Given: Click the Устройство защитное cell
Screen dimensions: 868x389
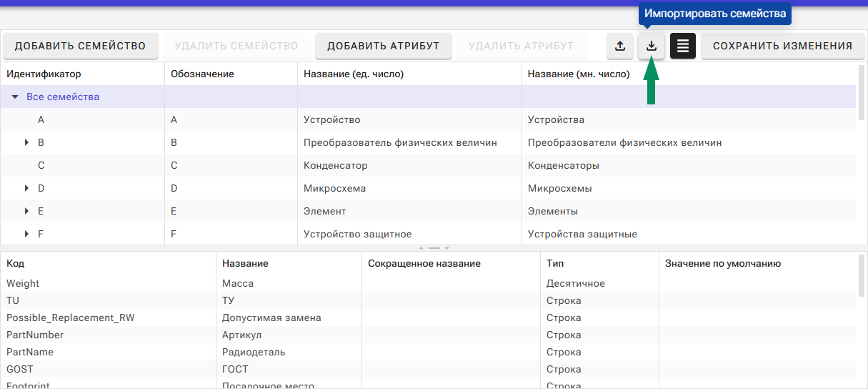Looking at the screenshot, I should (409, 234).
